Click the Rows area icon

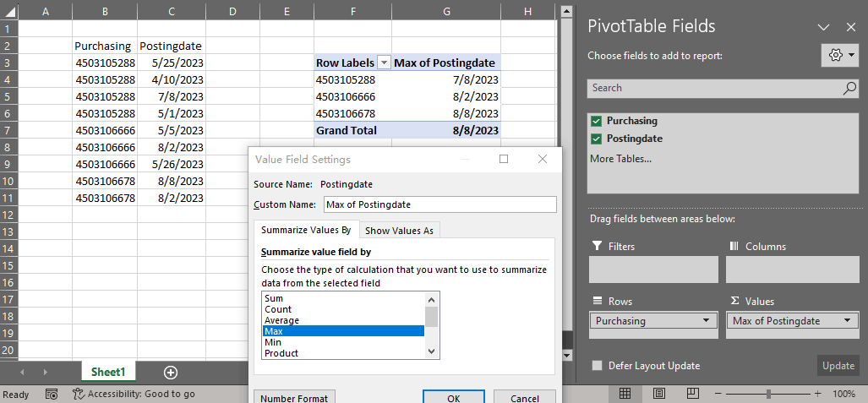pos(597,301)
